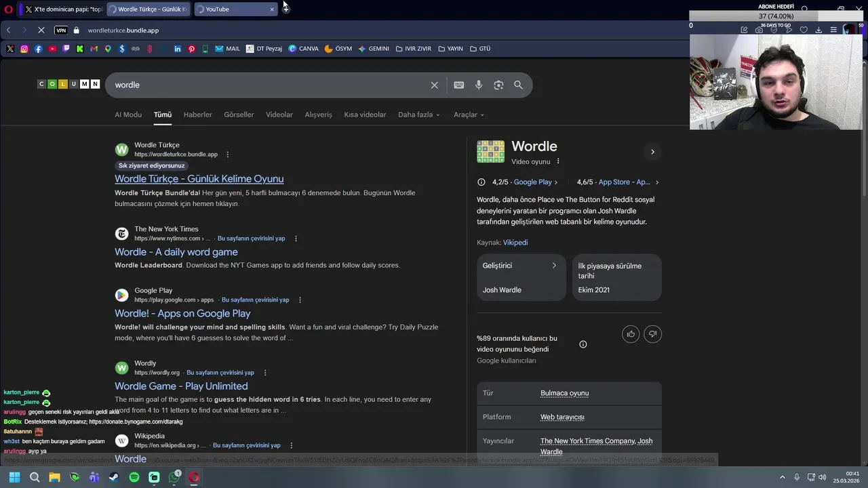
Task: Open more options for Wordle Türkçe result
Action: [228, 155]
